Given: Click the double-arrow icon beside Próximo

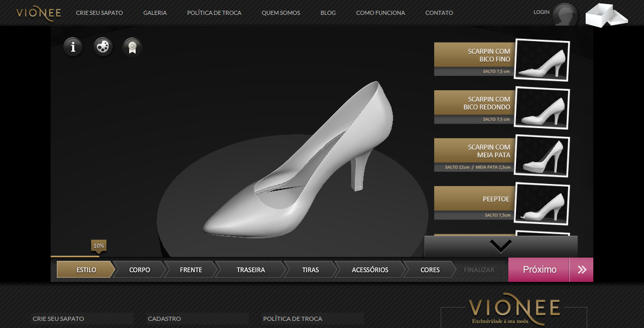Looking at the screenshot, I should (x=582, y=270).
